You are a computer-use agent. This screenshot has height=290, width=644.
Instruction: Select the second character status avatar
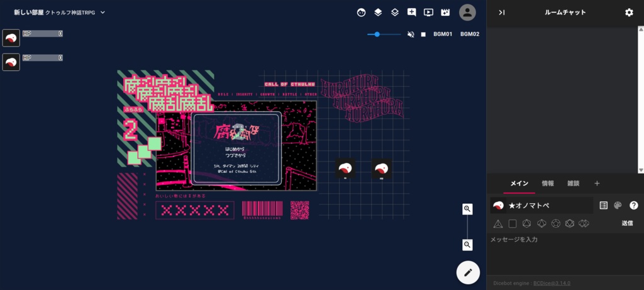pos(11,62)
